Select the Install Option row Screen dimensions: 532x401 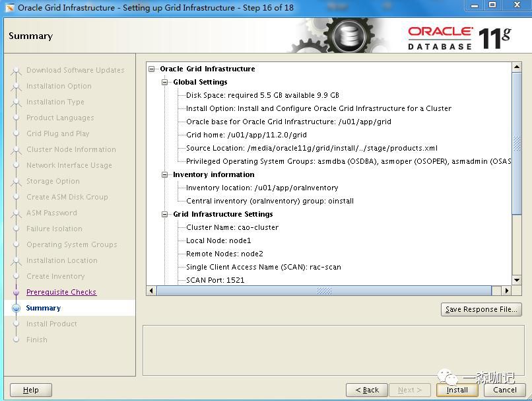click(x=319, y=108)
